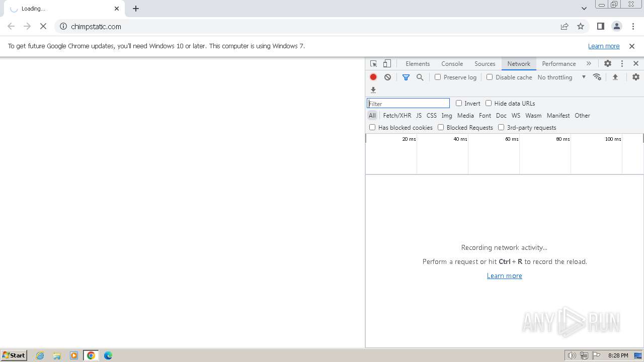The width and height of the screenshot is (644, 362).
Task: Enable Preserve log checkbox
Action: (x=438, y=77)
